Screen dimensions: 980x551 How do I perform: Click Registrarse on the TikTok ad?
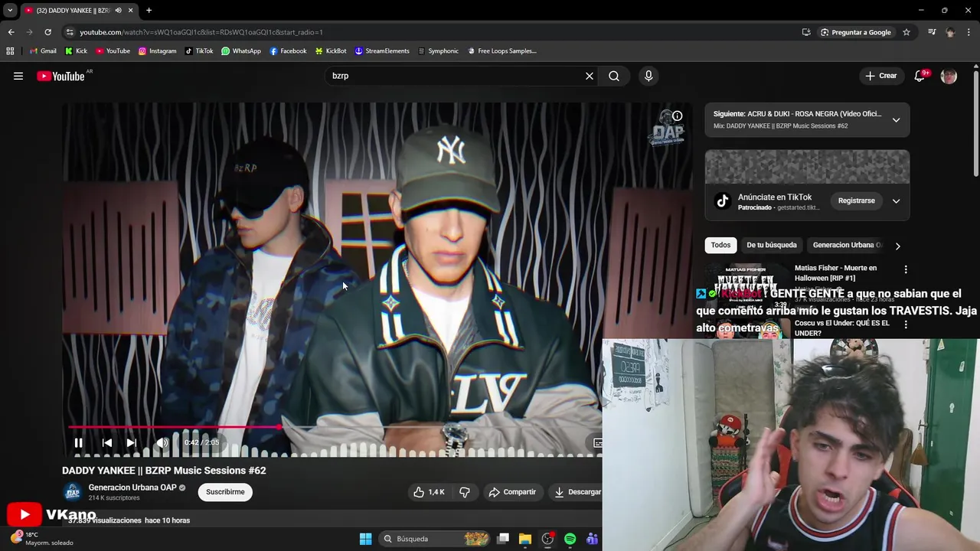point(856,201)
